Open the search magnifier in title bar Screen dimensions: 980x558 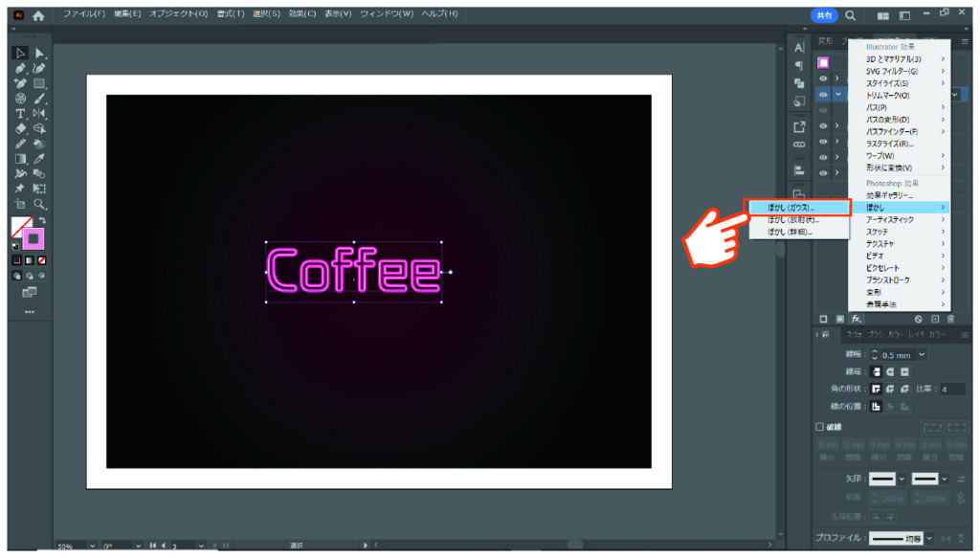850,15
